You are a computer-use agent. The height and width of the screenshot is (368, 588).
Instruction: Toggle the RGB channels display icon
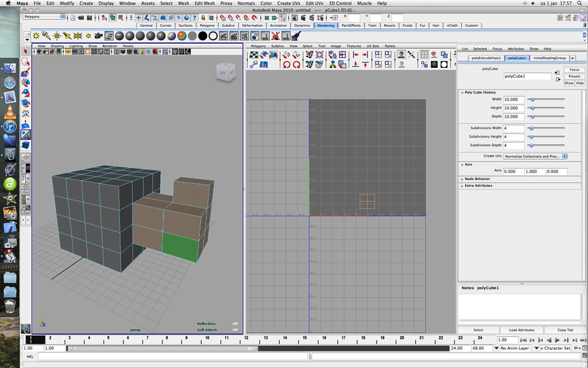pyautogui.click(x=434, y=65)
